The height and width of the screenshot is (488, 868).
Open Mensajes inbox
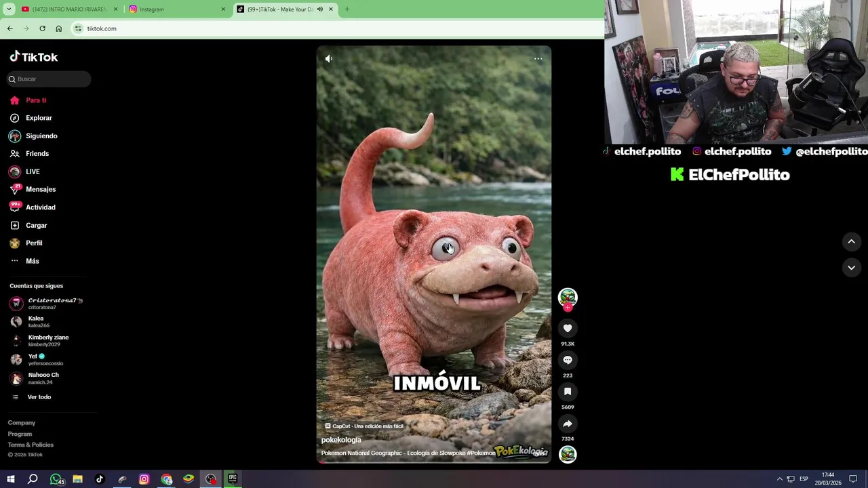click(x=33, y=190)
